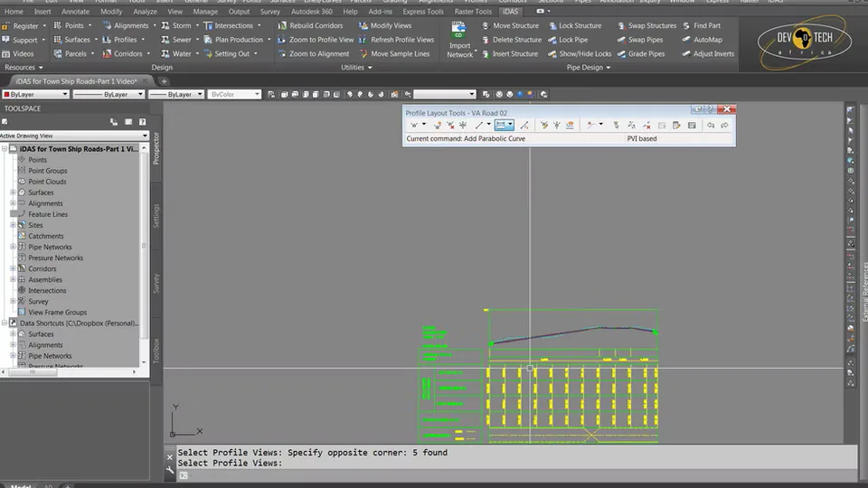Viewport: 868px width, 488px height.
Task: Add new drawing tab with plus
Action: pyautogui.click(x=164, y=81)
